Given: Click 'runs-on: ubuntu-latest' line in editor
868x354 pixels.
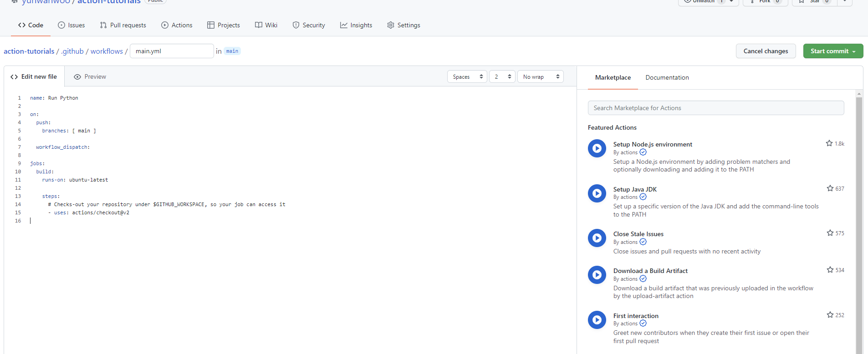Looking at the screenshot, I should click(75, 180).
